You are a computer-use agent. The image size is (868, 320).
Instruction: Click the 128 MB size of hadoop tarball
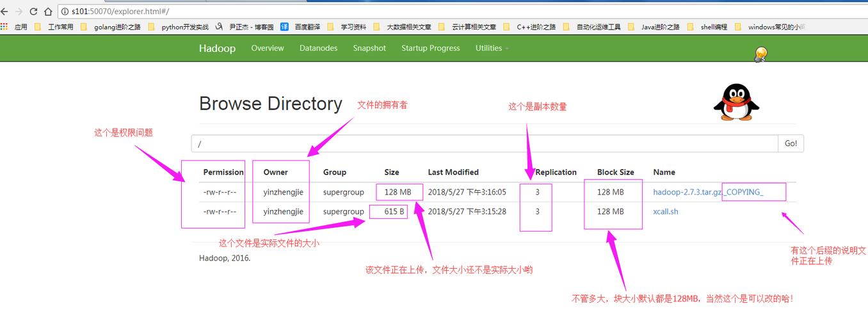coord(398,192)
